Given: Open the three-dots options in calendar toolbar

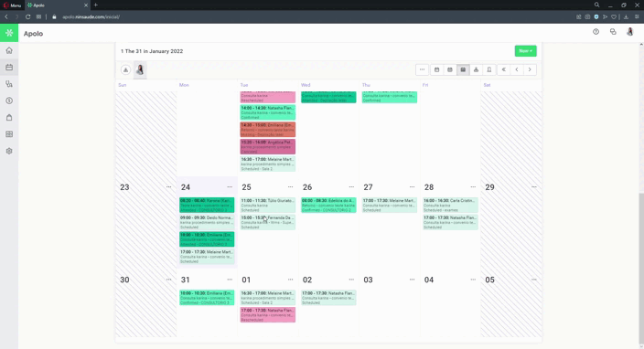Looking at the screenshot, I should 422,69.
